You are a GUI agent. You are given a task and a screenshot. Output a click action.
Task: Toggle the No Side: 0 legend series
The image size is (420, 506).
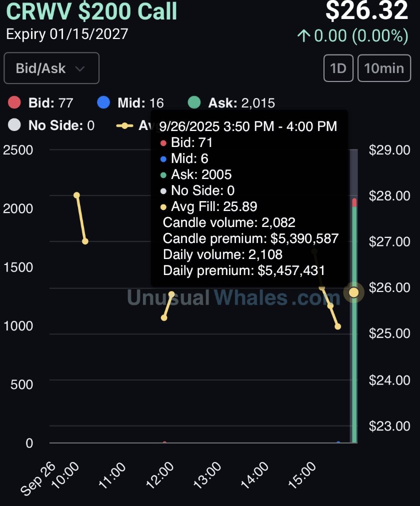point(52,125)
